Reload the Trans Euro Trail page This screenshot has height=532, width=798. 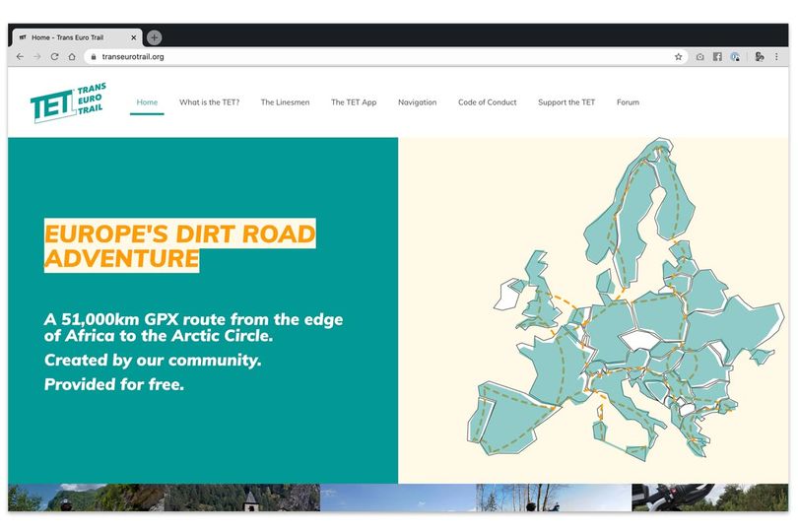tap(54, 56)
